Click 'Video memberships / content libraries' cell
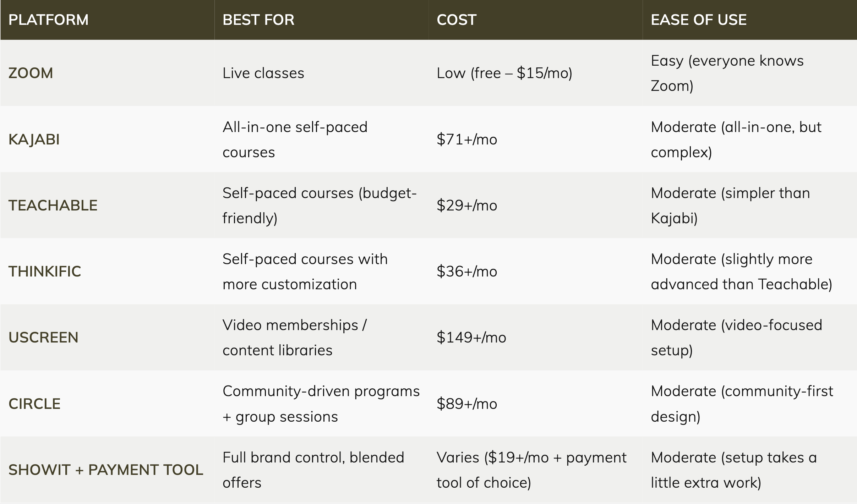857x504 pixels. [x=295, y=338]
